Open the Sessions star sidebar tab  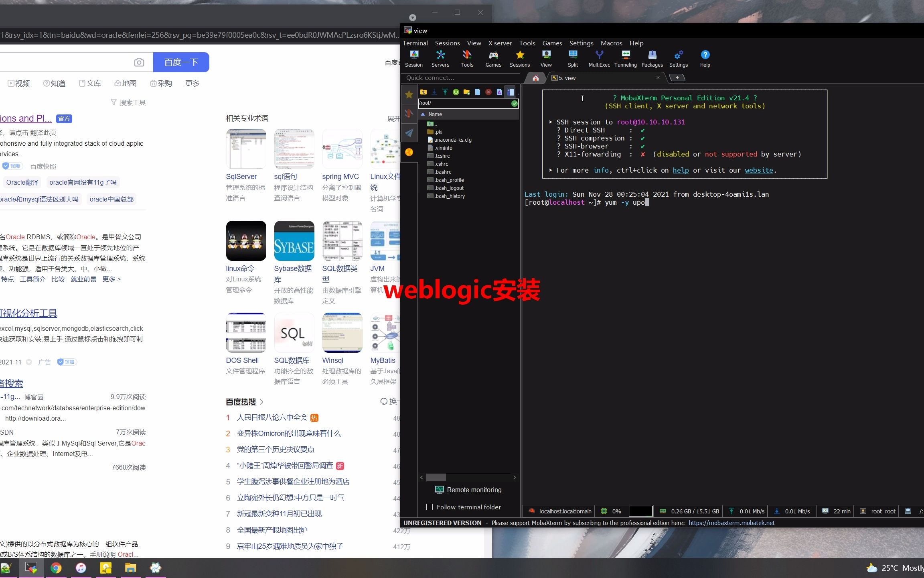pyautogui.click(x=409, y=94)
